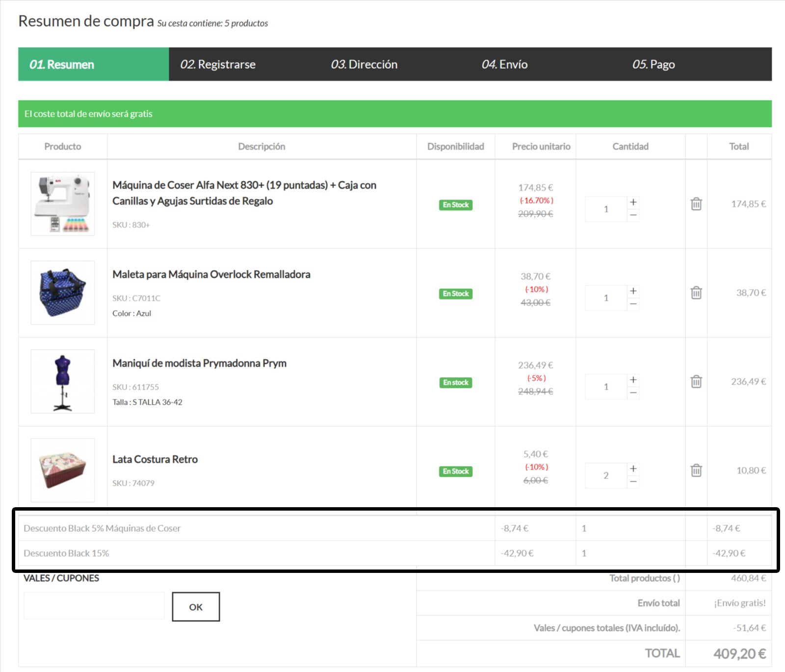Increase quantity of Alfa Next 830+ machine
785x672 pixels.
[x=633, y=202]
